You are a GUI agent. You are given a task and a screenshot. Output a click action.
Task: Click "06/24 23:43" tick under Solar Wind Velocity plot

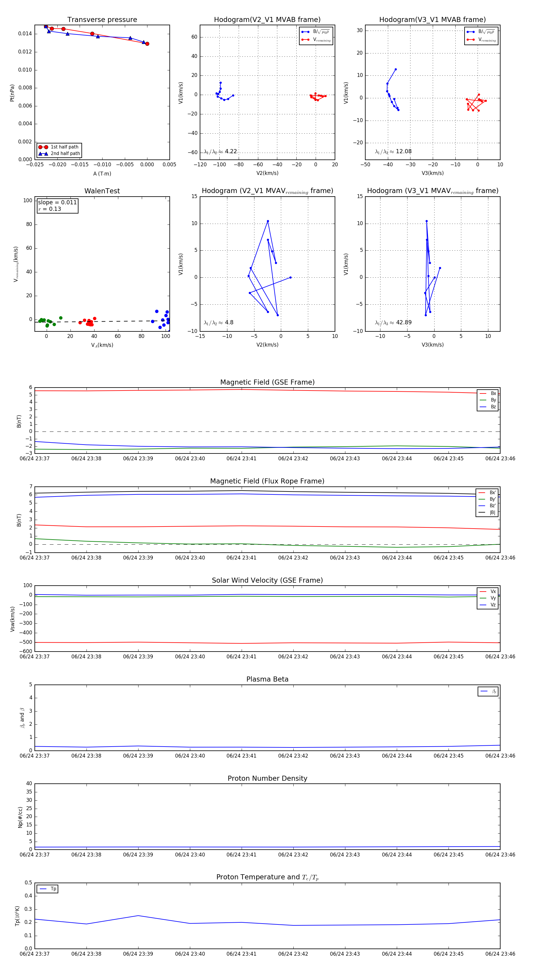(x=344, y=657)
